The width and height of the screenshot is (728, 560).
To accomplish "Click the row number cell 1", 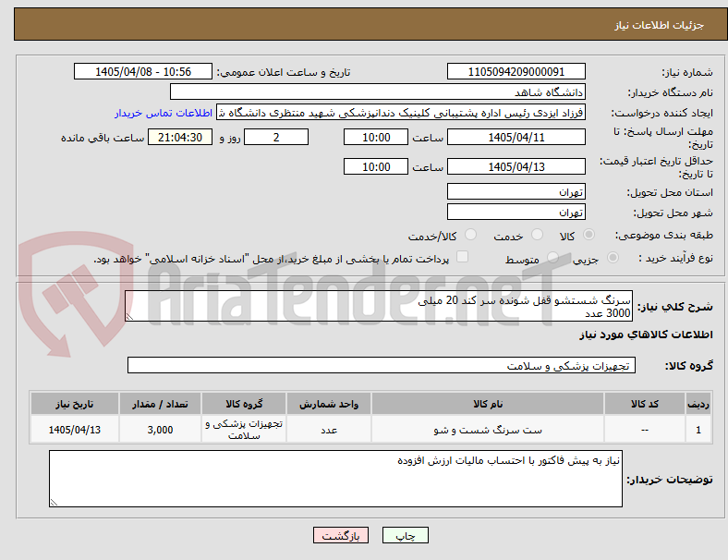I will (x=698, y=430).
